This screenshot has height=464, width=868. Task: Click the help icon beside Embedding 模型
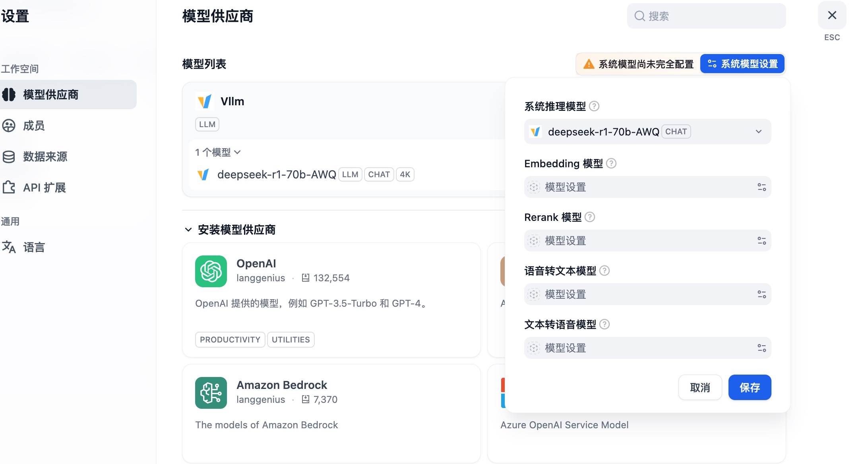point(611,163)
